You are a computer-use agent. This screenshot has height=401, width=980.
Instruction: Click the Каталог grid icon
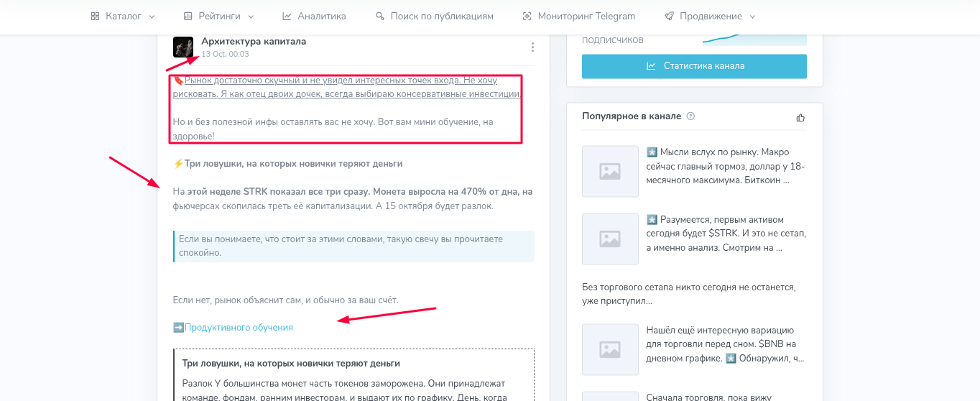[95, 16]
